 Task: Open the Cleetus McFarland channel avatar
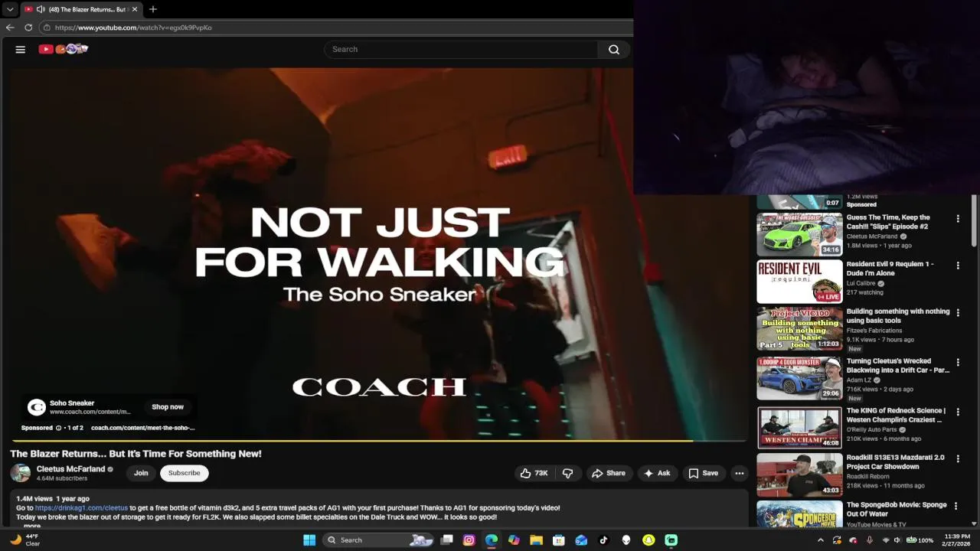21,473
